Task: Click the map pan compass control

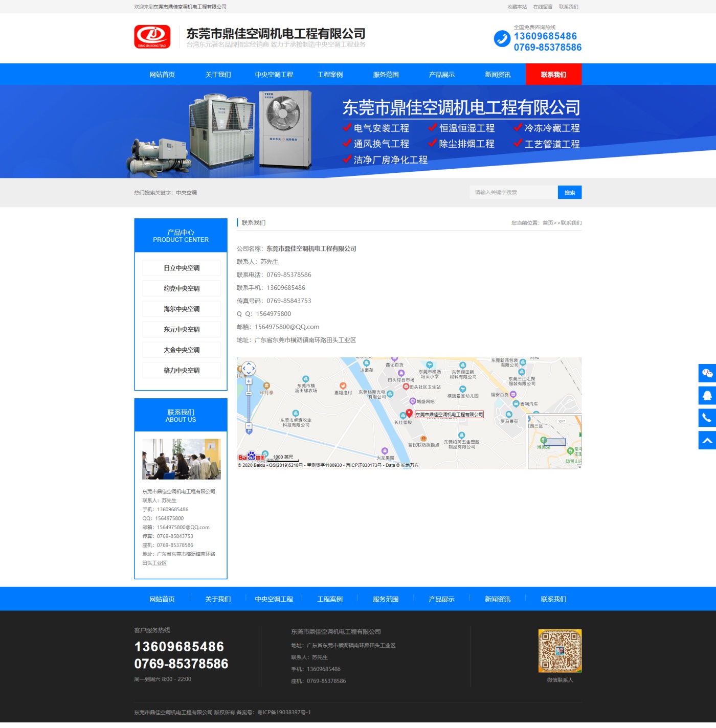Action: coord(249,368)
